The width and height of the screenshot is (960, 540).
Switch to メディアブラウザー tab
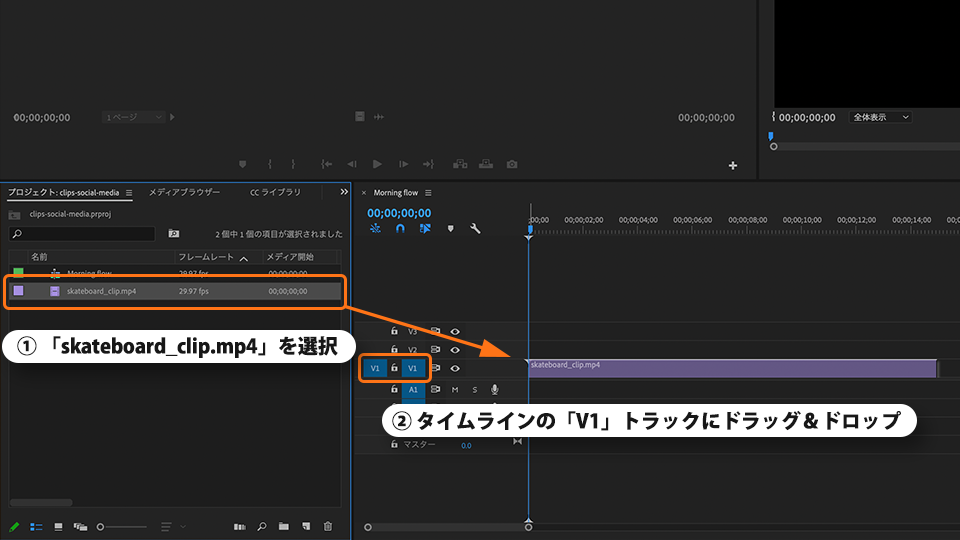coord(184,192)
